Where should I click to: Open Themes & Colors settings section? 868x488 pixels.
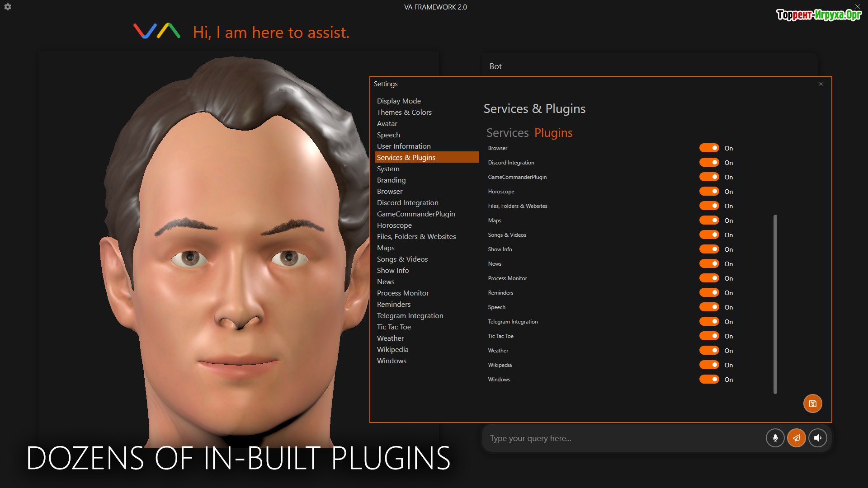404,112
